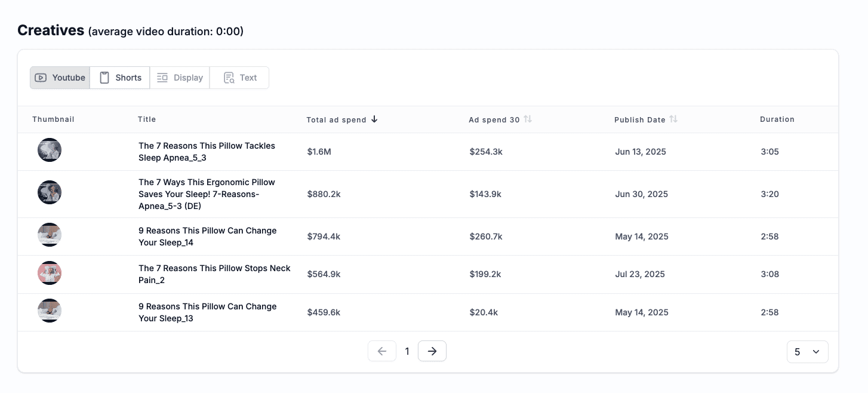The image size is (868, 393).
Task: Go to next page arrow
Action: click(x=432, y=351)
